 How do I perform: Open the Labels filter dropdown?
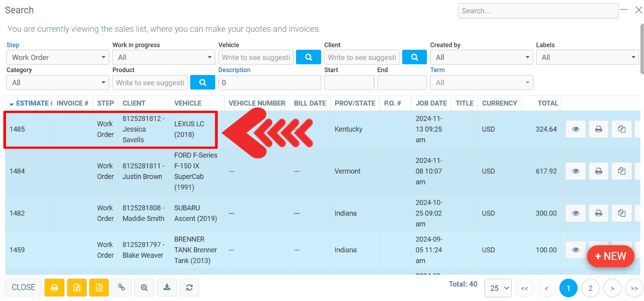(x=587, y=58)
